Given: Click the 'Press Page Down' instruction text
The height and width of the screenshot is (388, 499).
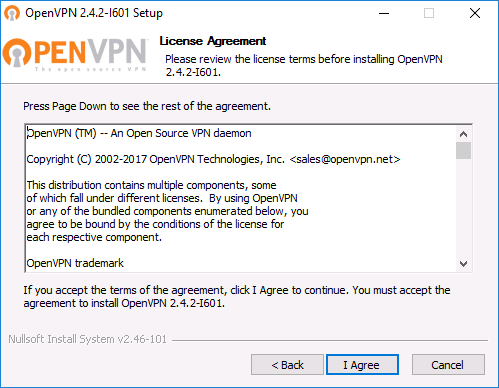Looking at the screenshot, I should click(x=147, y=106).
